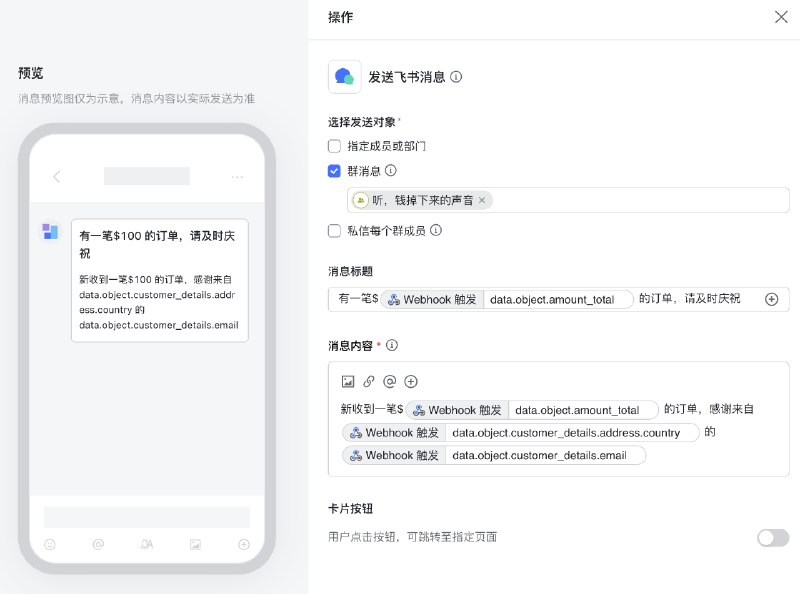
Task: Click info icon beside 群消息
Action: (390, 170)
